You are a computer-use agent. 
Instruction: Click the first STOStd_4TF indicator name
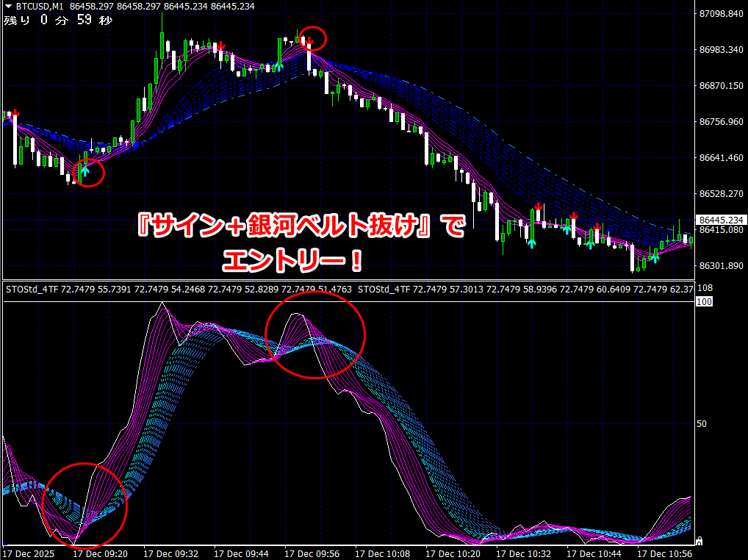coord(32,289)
